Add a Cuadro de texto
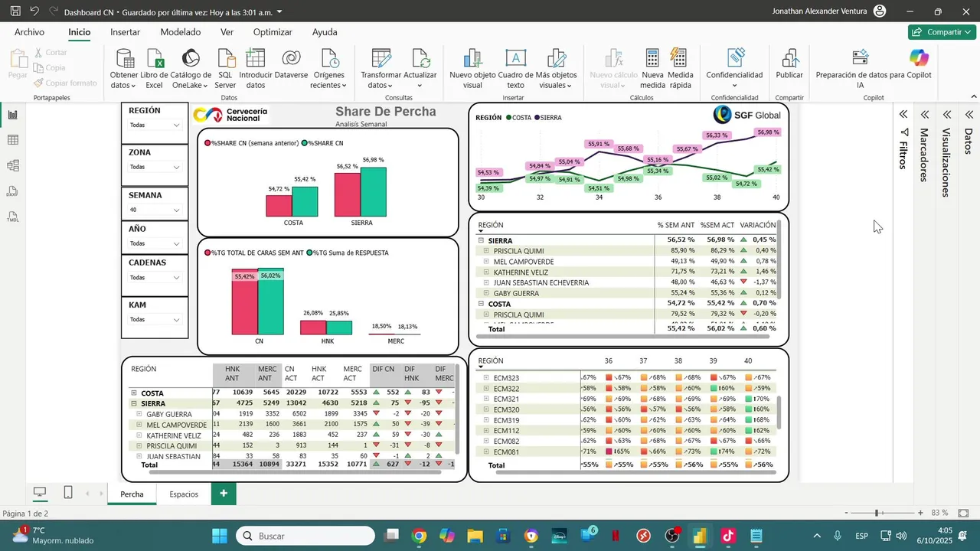 click(x=516, y=69)
